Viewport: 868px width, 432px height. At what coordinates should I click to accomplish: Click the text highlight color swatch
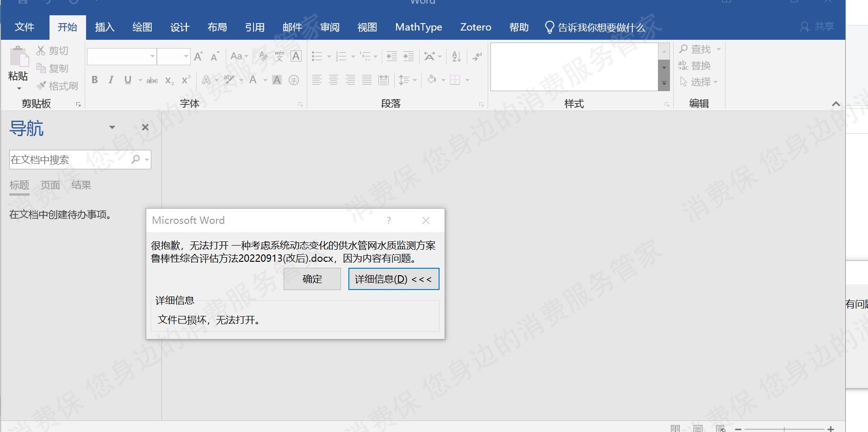point(229,80)
